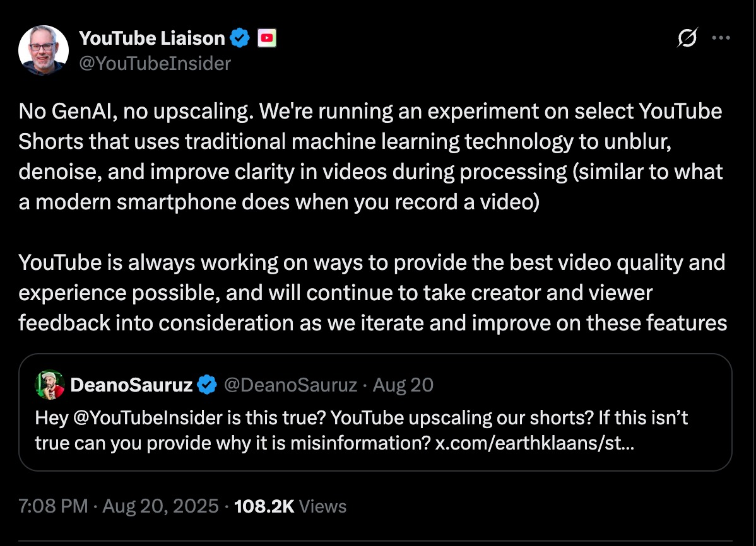This screenshot has height=546, width=756.
Task: Click the red YouTube affiliate badge
Action: click(x=267, y=39)
